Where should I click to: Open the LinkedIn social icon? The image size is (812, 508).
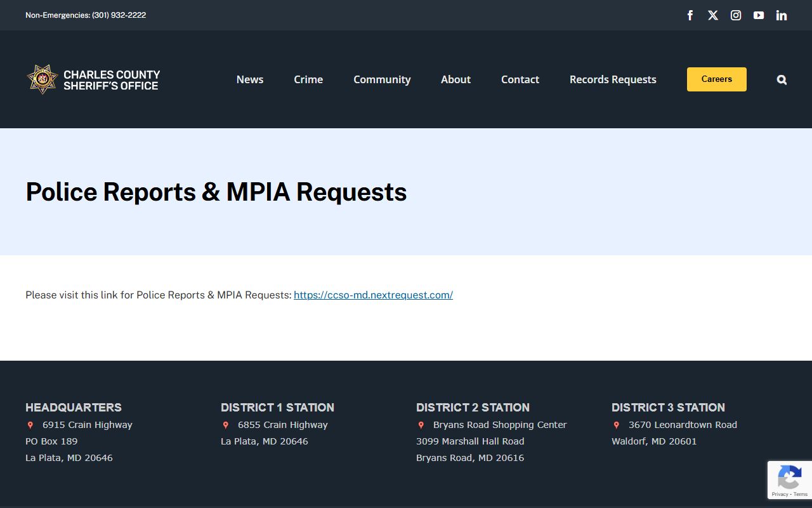pyautogui.click(x=782, y=15)
